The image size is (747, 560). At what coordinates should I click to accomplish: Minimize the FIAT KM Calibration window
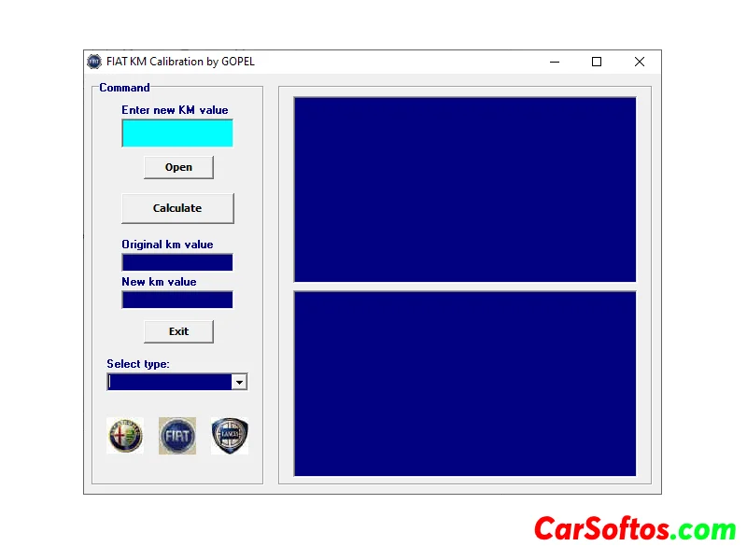[555, 62]
